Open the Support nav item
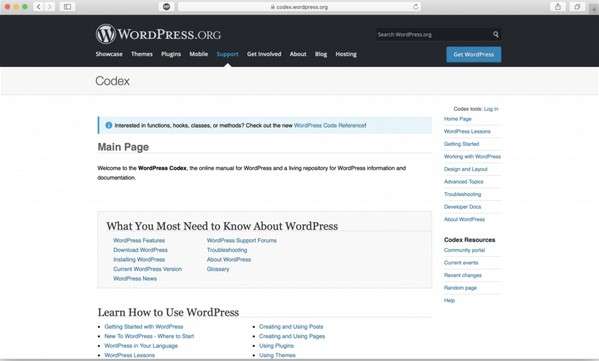This screenshot has width=599, height=361. tap(227, 54)
